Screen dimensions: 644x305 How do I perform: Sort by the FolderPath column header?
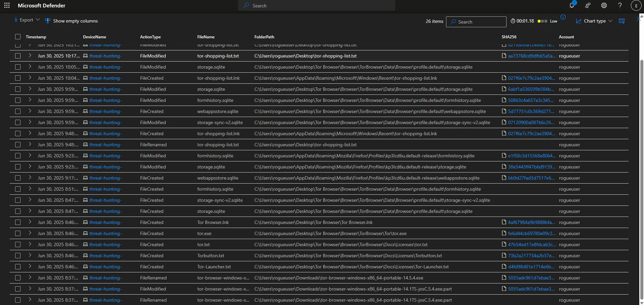(264, 37)
